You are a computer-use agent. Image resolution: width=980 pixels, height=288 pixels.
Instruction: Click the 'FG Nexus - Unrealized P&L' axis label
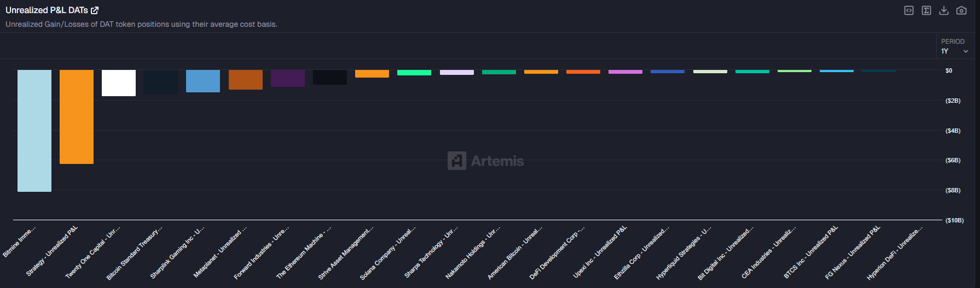pos(853,252)
